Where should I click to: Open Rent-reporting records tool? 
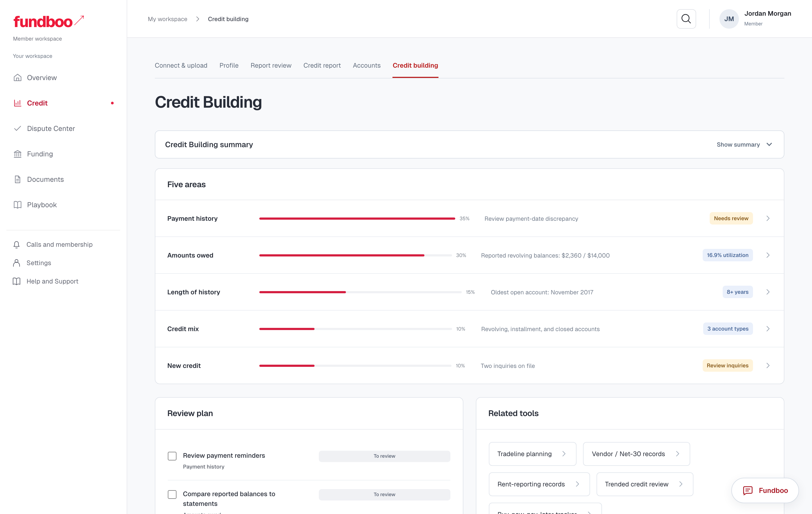[539, 484]
